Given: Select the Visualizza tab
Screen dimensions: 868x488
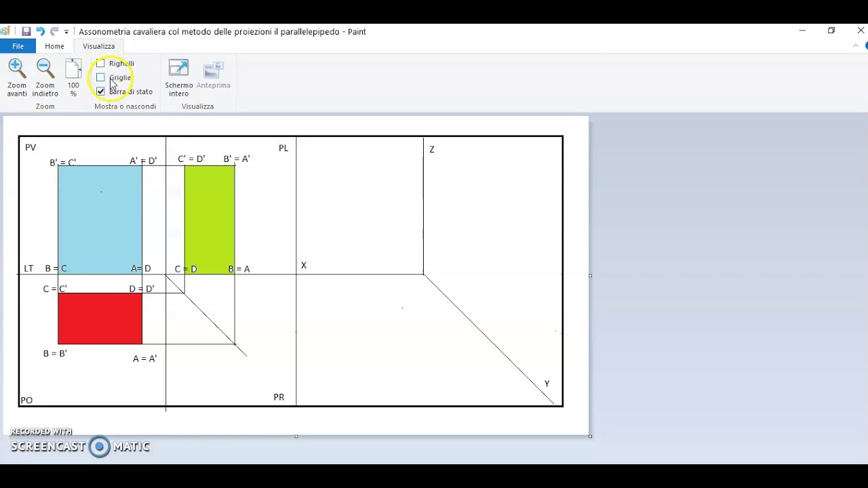Looking at the screenshot, I should tap(99, 46).
